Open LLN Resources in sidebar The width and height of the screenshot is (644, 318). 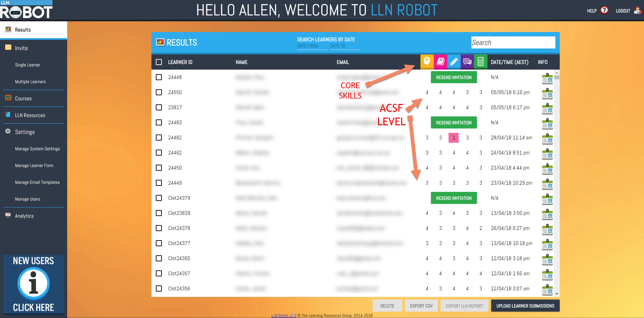(34, 115)
